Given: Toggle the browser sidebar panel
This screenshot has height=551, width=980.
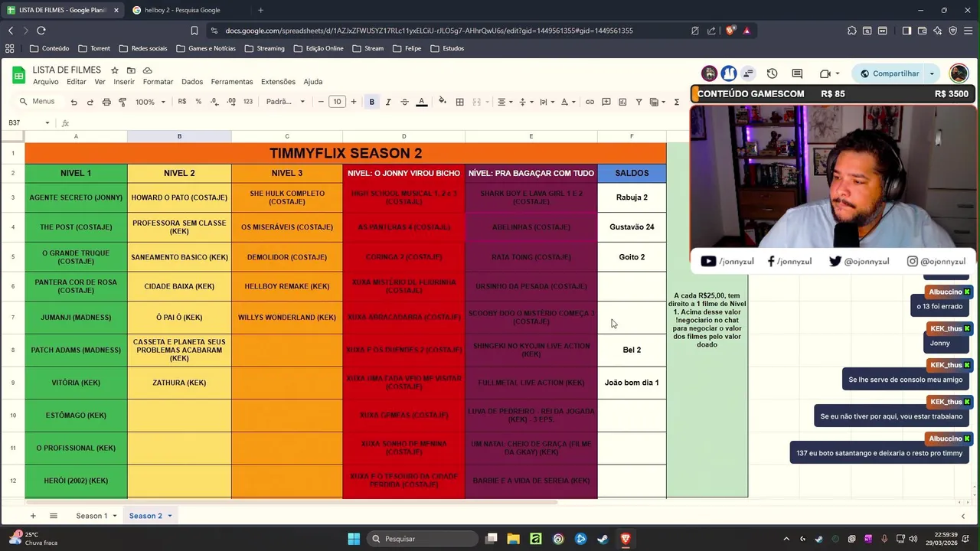Looking at the screenshot, I should [x=906, y=31].
